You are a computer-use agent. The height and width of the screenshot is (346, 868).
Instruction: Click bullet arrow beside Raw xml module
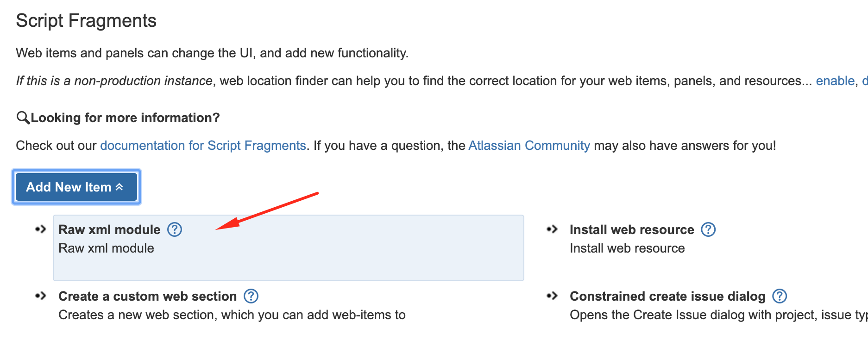point(41,229)
